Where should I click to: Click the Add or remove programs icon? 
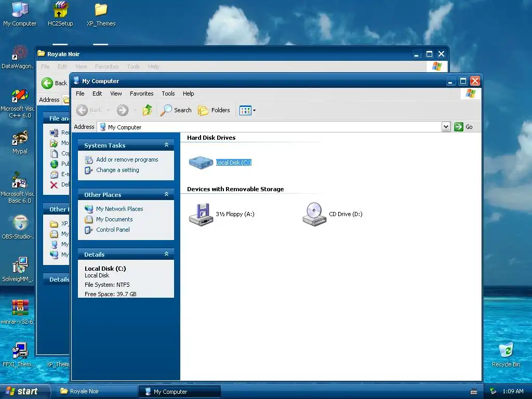point(89,160)
